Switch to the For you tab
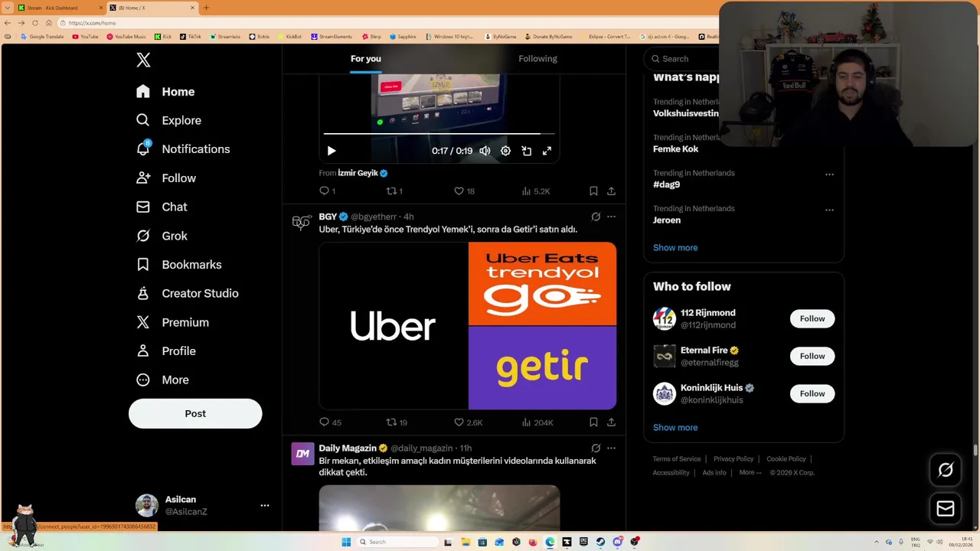The height and width of the screenshot is (551, 980). pos(366,59)
